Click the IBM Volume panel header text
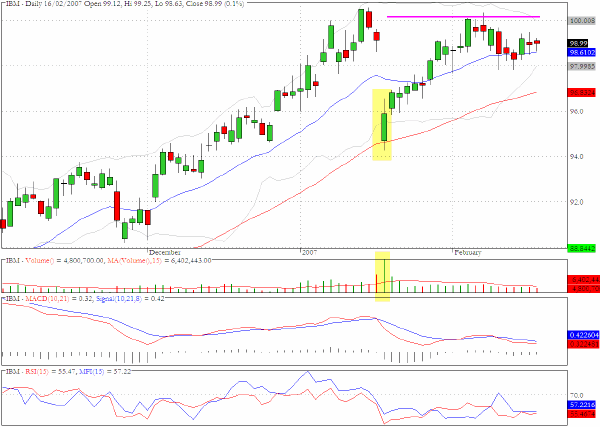Screen dimensions: 600x427 pos(108,261)
